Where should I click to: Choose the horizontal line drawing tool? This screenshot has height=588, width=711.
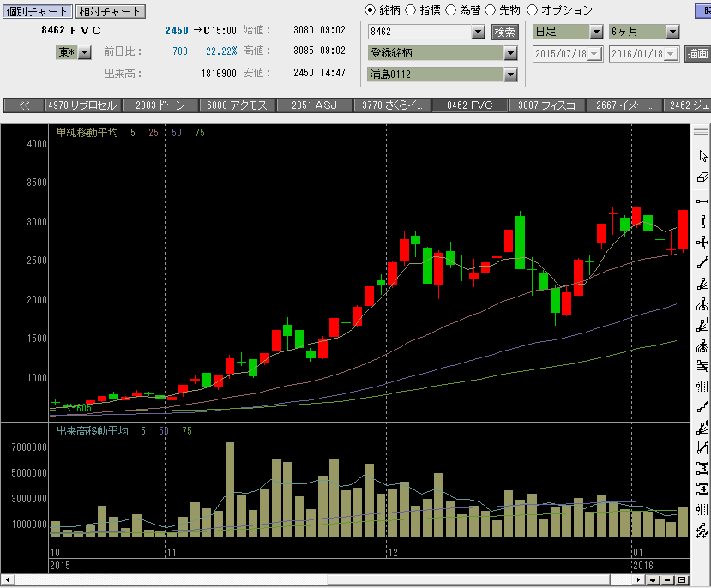click(x=702, y=201)
